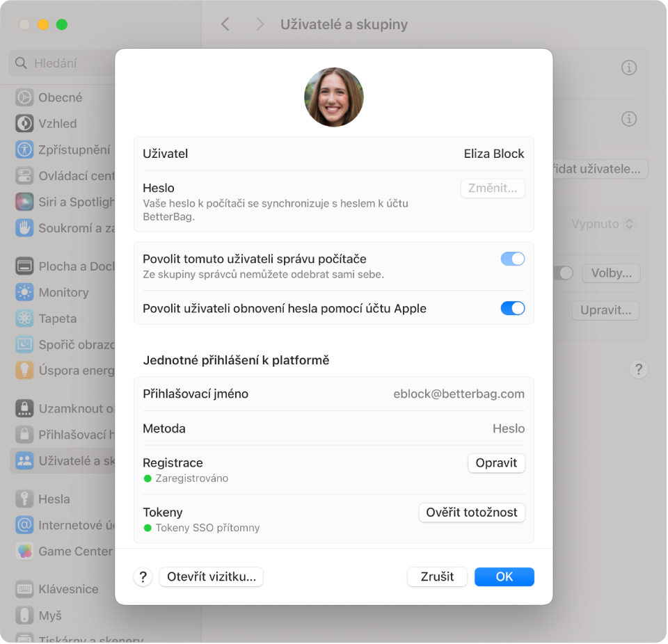This screenshot has height=644, width=668.
Task: Open the Vypnuto popup menu
Action: [603, 224]
